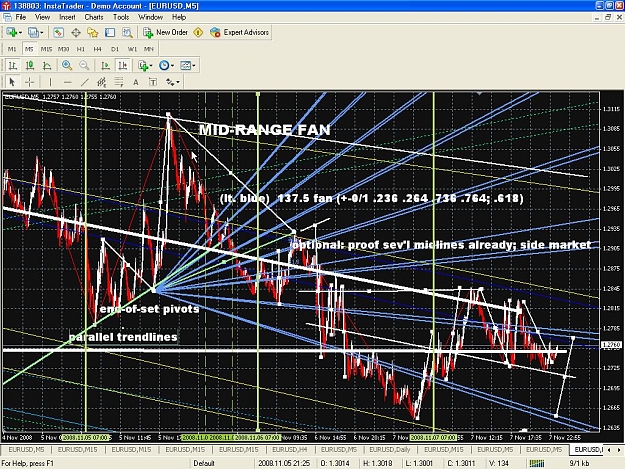This screenshot has width=625, height=469.
Task: Toggle the Expert Advisors button
Action: coord(240,32)
